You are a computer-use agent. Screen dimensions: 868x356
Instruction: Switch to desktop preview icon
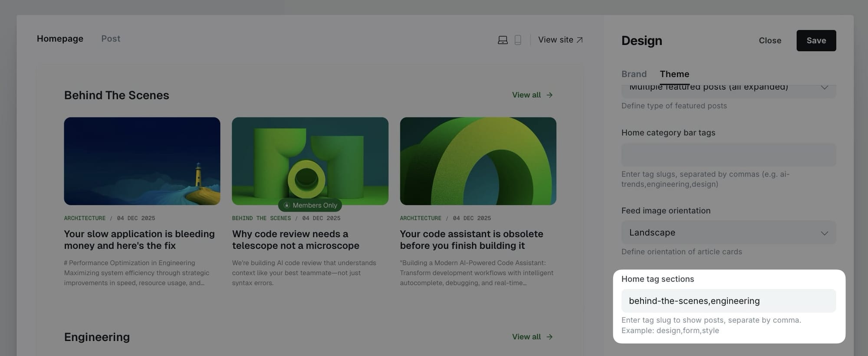pos(503,40)
